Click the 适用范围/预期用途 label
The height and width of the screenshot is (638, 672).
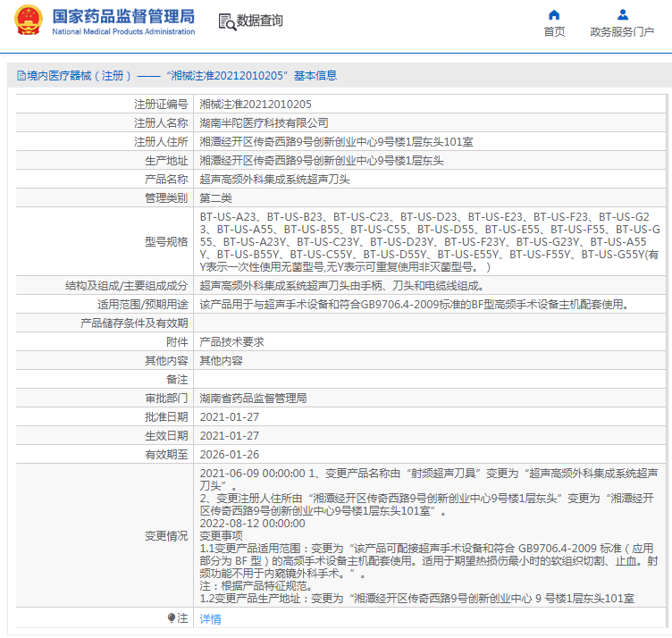click(x=143, y=305)
